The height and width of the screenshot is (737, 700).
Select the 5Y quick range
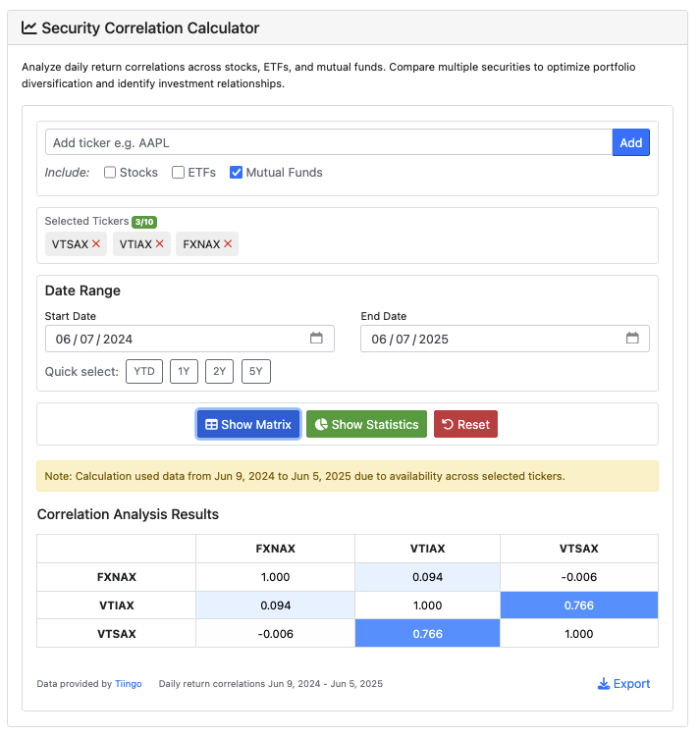[255, 371]
